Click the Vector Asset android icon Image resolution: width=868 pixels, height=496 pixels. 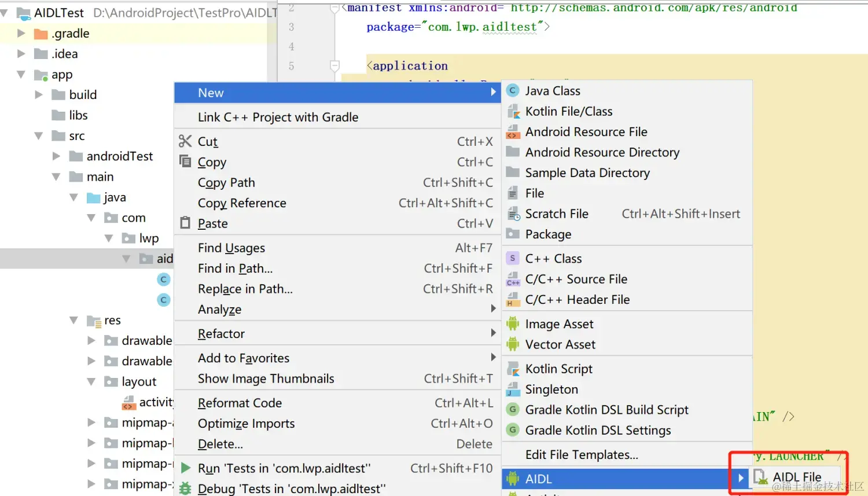point(513,344)
